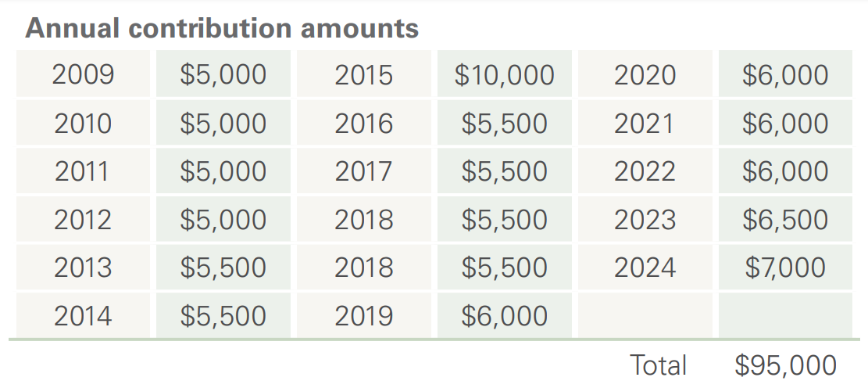Click the 2011 year cell
Viewport: 868px width, 388px height.
coord(84,171)
